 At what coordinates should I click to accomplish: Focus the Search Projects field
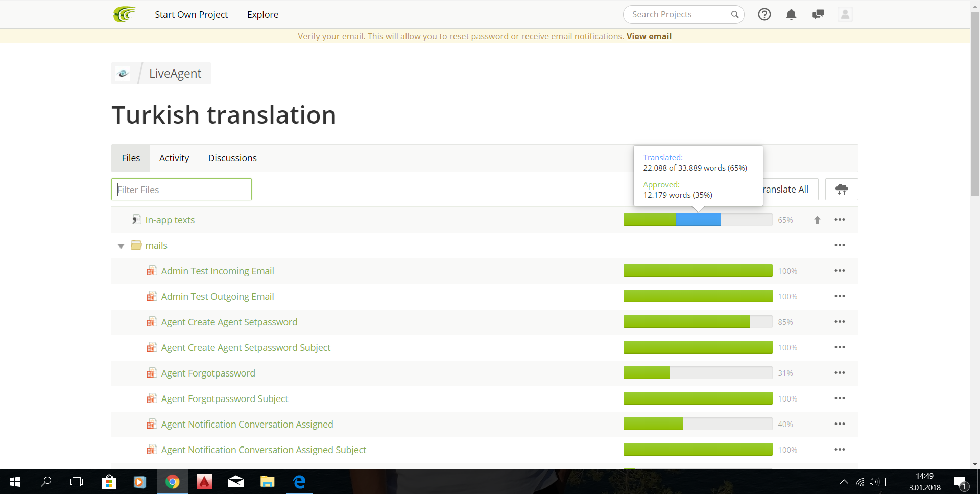683,14
